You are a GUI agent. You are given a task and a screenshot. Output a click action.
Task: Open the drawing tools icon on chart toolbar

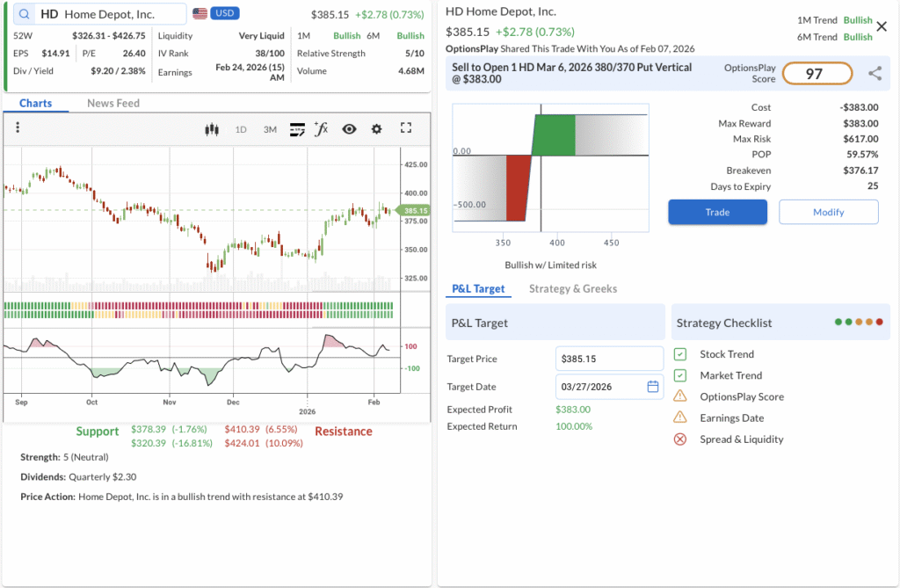click(297, 129)
